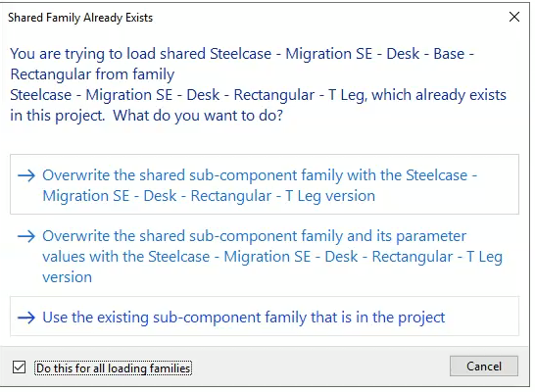
Task: Close the Shared Family Already Exists dialog
Action: (x=514, y=17)
